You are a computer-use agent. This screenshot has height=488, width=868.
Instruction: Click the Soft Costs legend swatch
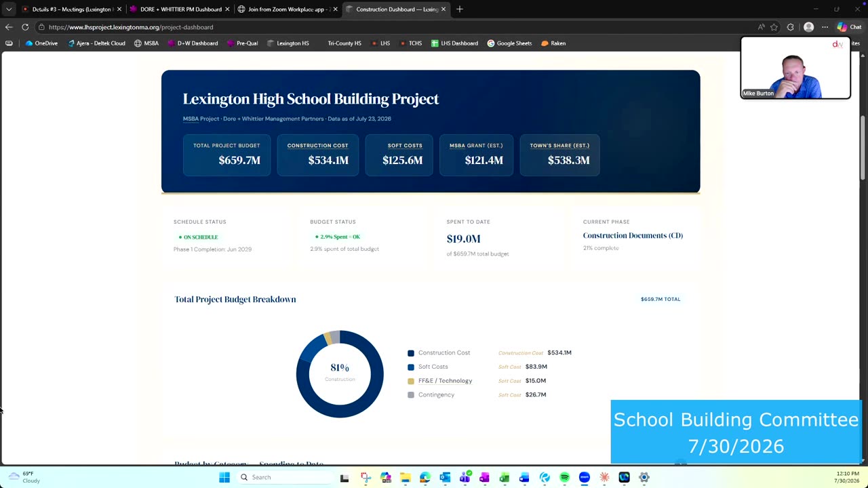(x=411, y=367)
